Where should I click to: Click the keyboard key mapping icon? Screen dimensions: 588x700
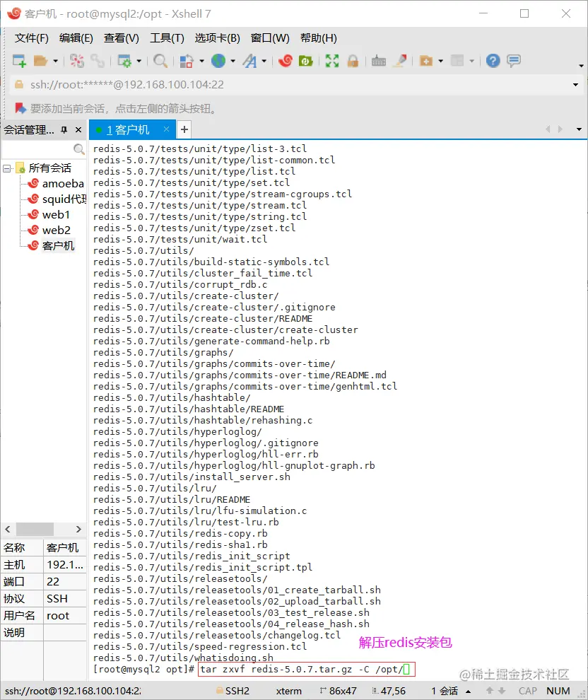pyautogui.click(x=378, y=61)
